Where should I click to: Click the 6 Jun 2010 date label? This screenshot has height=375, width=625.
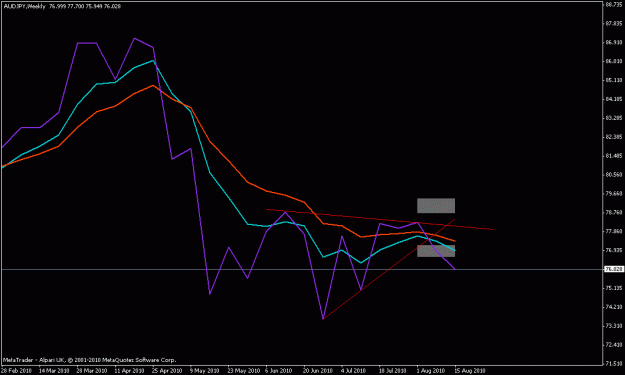pos(280,371)
